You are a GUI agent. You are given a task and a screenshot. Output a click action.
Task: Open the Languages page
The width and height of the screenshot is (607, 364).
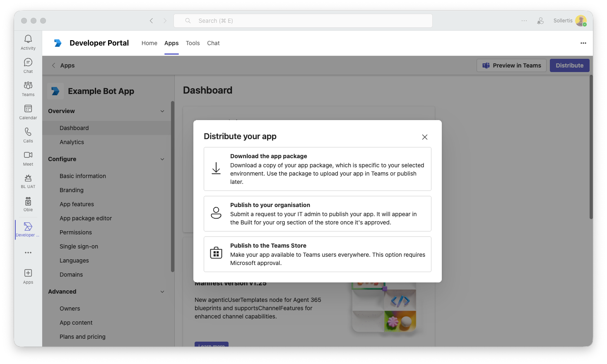click(x=107, y=260)
